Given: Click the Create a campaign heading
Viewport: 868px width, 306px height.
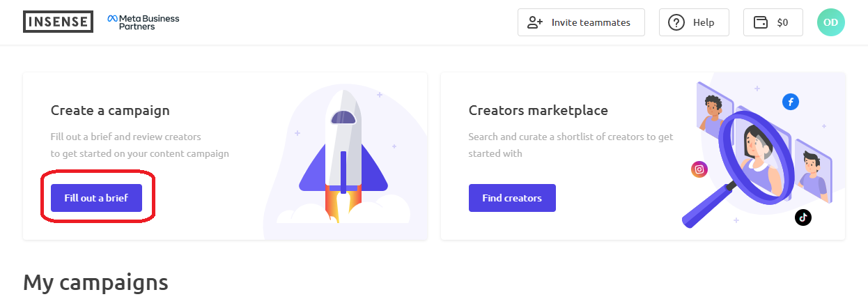Looking at the screenshot, I should click(110, 110).
